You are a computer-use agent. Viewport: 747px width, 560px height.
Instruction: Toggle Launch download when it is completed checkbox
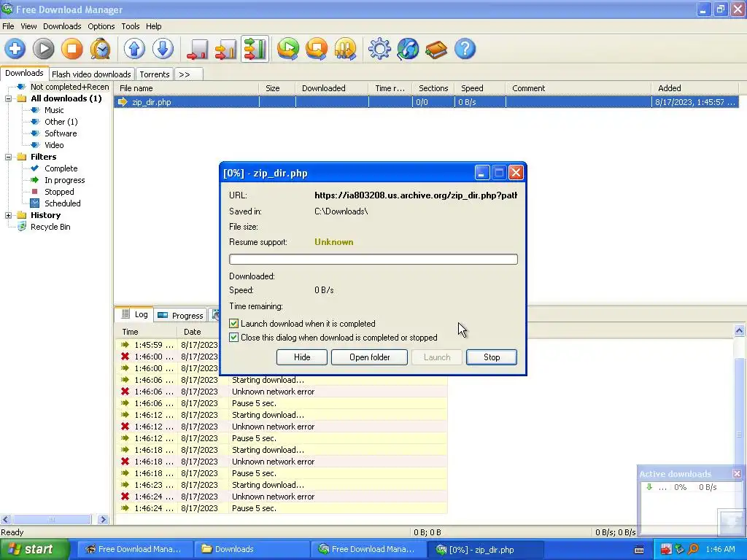pyautogui.click(x=234, y=324)
